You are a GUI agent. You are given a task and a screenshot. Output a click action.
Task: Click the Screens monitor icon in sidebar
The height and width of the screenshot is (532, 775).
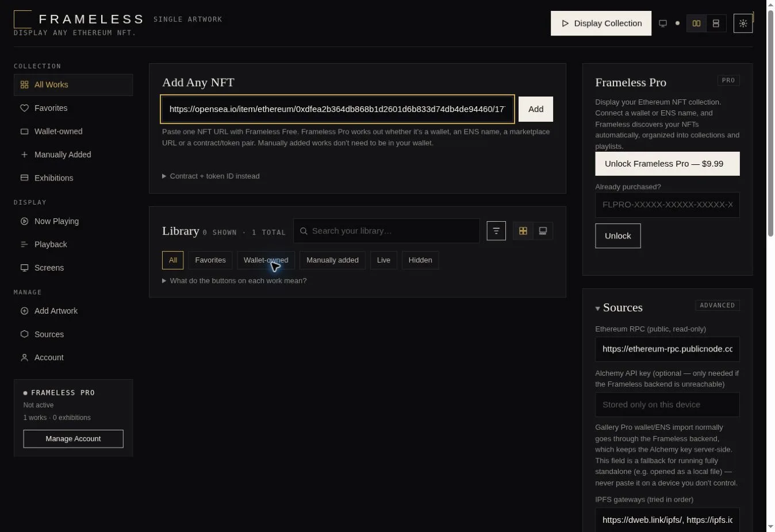tap(24, 268)
